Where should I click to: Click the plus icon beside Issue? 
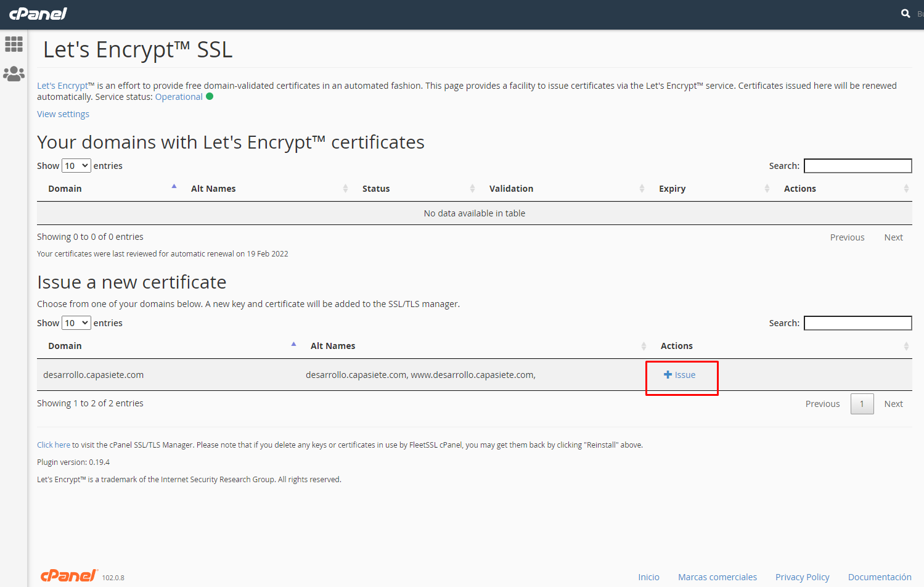coord(668,375)
